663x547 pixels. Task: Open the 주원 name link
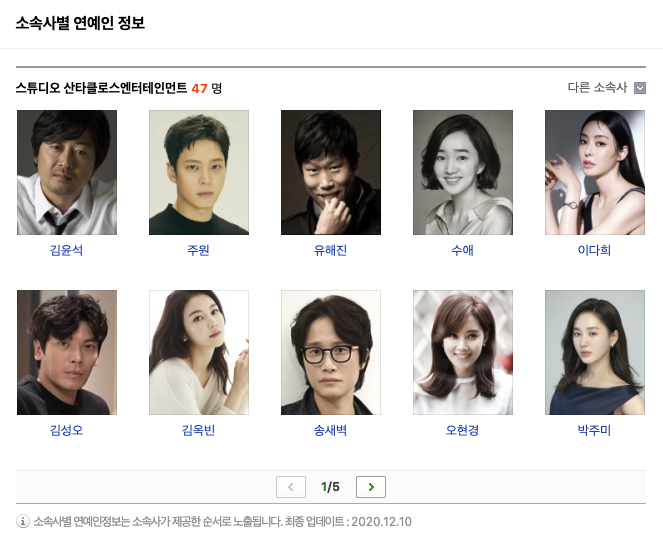click(x=198, y=250)
